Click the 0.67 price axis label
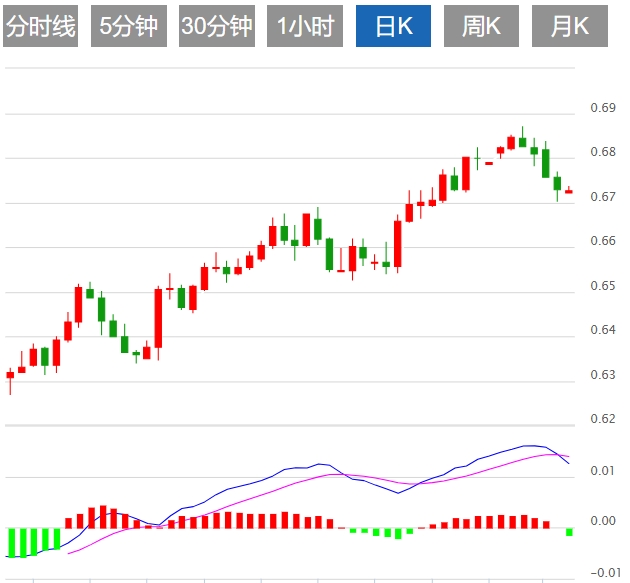The image size is (630, 583). pyautogui.click(x=603, y=197)
